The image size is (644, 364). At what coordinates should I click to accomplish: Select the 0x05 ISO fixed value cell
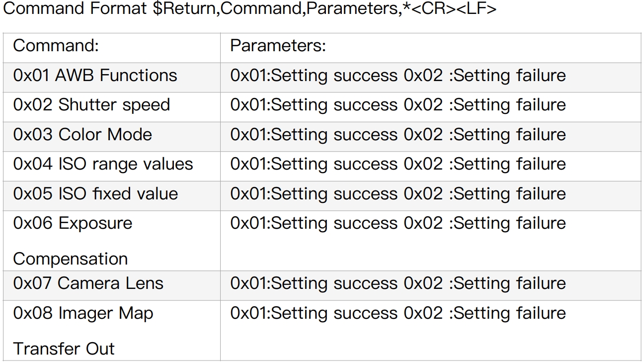(x=95, y=194)
